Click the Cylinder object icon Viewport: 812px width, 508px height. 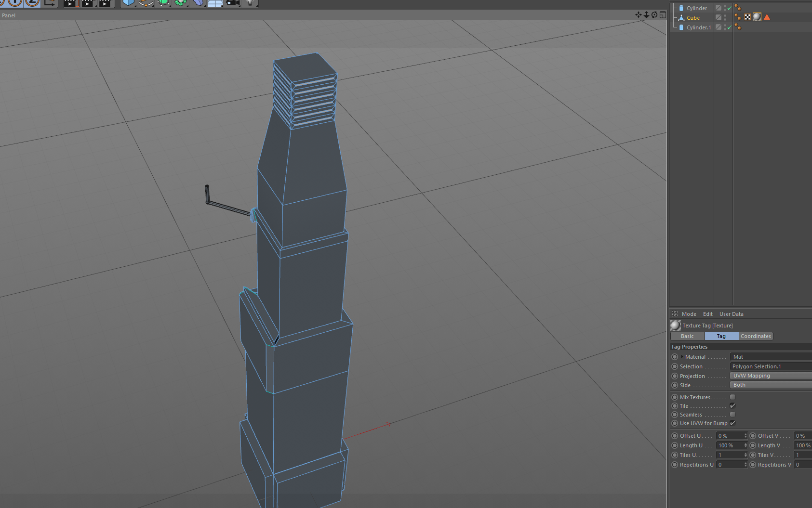pos(681,8)
